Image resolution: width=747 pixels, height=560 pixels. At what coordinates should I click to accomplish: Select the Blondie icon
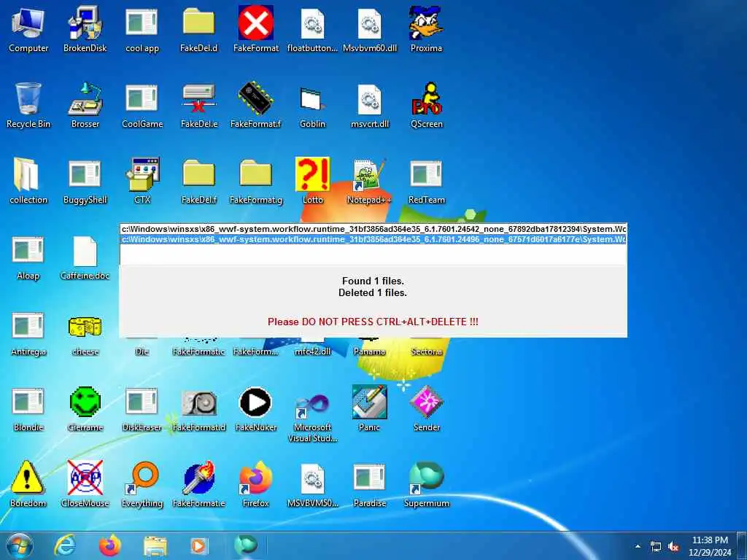tap(28, 408)
